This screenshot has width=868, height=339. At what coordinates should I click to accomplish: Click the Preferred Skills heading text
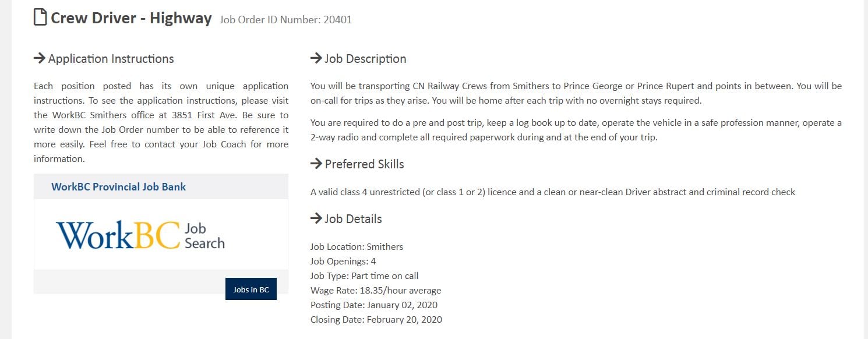[364, 164]
